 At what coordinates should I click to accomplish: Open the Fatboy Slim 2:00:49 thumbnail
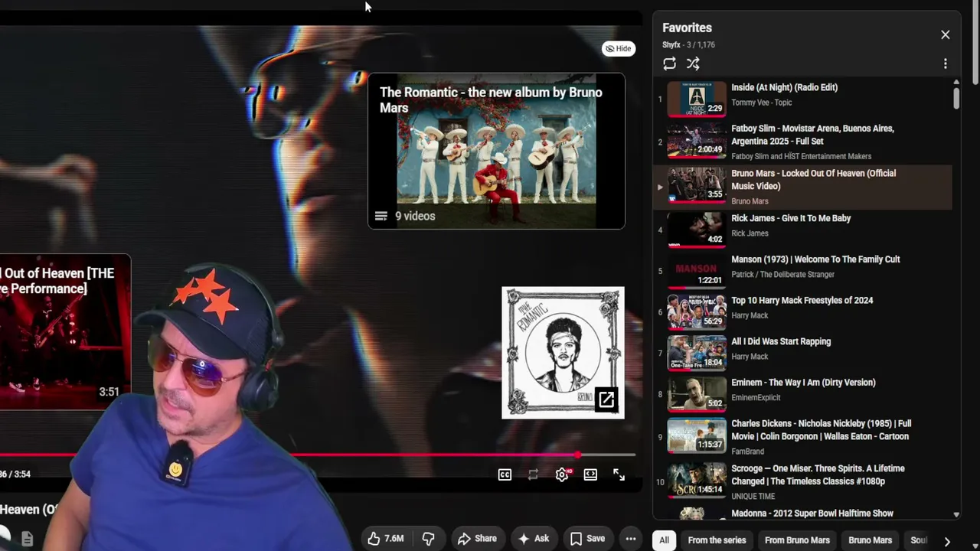697,140
